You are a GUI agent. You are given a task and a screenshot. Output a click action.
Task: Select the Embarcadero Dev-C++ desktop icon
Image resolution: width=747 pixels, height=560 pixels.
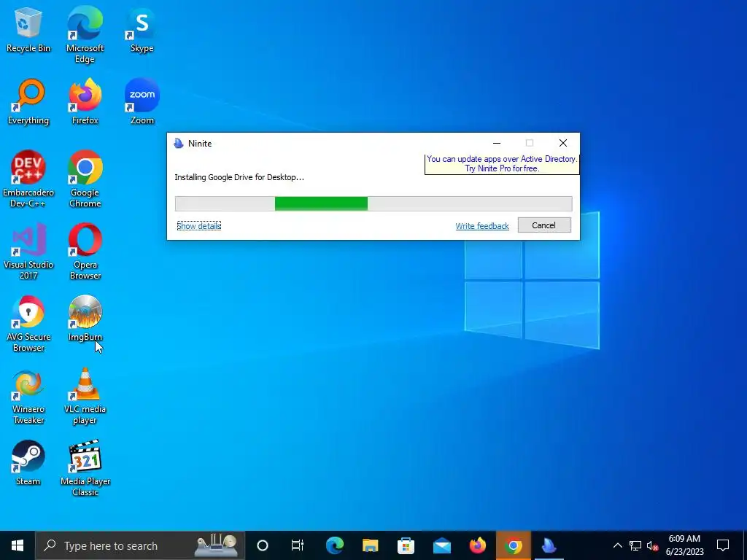pos(28,179)
